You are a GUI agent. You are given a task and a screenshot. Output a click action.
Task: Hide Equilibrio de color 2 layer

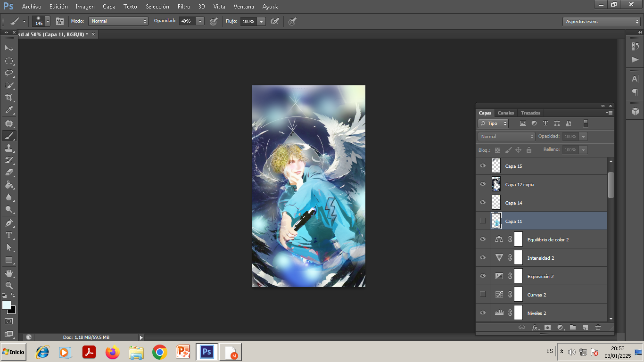point(482,239)
